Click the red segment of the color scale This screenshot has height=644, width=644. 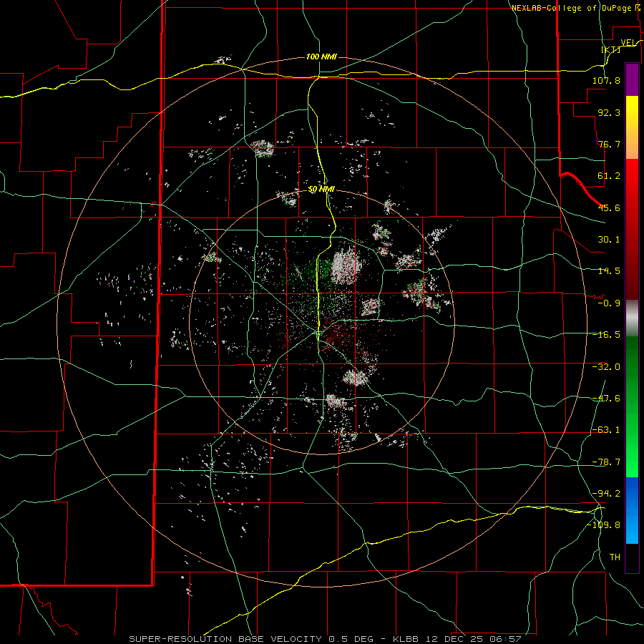coord(632,229)
